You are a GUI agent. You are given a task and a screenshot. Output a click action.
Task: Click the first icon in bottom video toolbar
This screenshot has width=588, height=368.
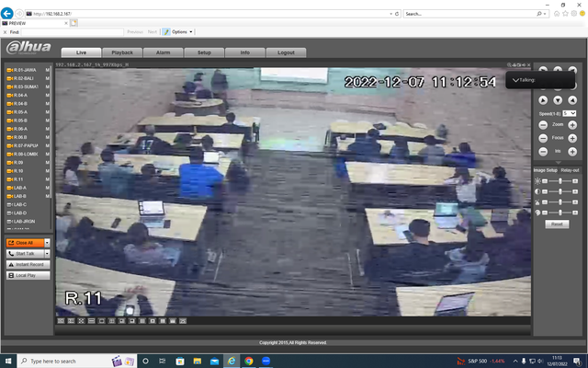point(61,321)
